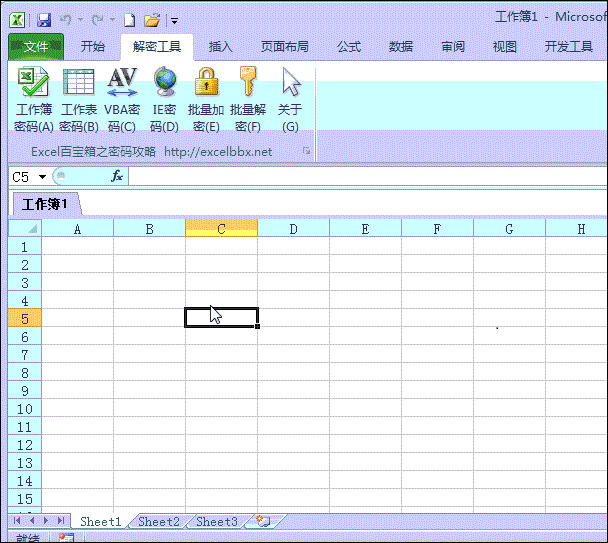This screenshot has height=543, width=608.
Task: Open 关于(G) about cursor icon
Action: pos(290,100)
